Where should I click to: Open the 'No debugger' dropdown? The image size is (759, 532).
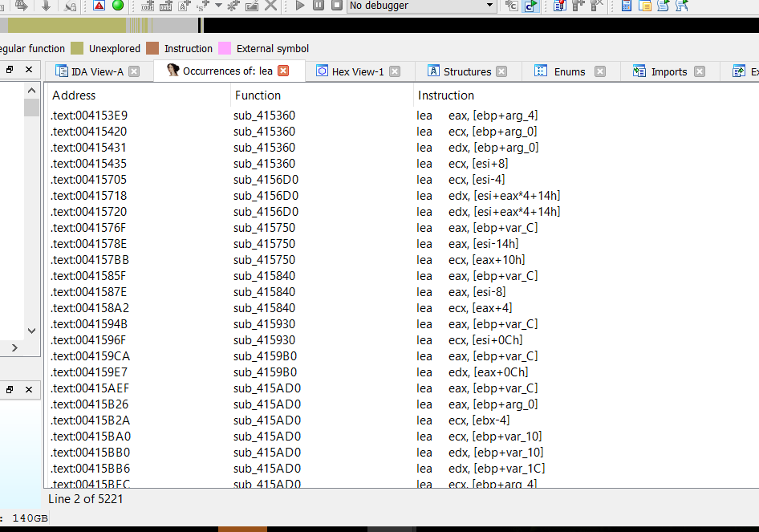tap(489, 6)
